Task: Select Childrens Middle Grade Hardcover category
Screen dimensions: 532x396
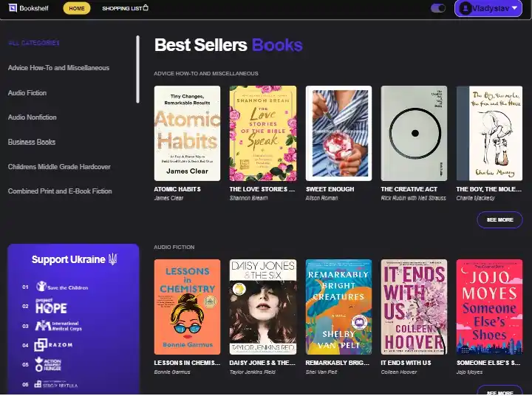Action: [x=59, y=167]
